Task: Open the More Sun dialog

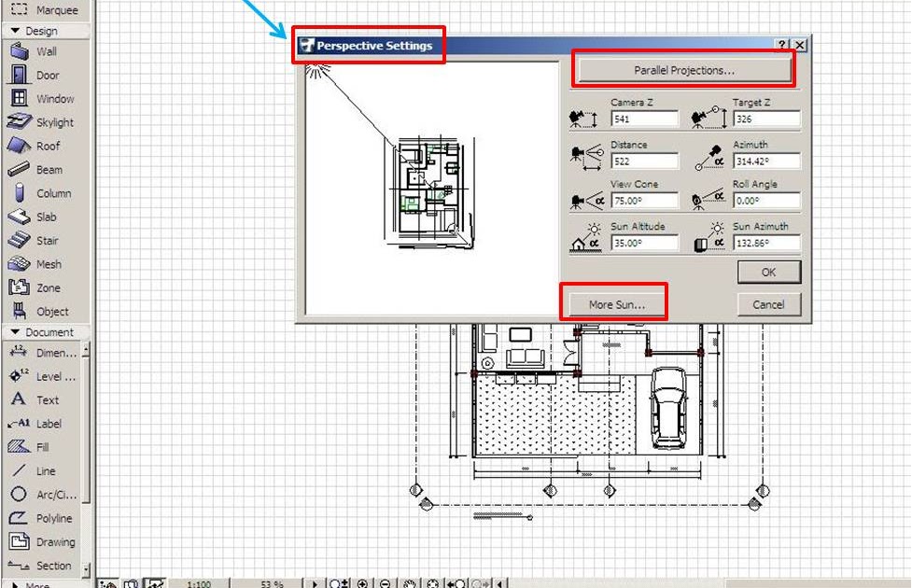Action: pyautogui.click(x=616, y=304)
